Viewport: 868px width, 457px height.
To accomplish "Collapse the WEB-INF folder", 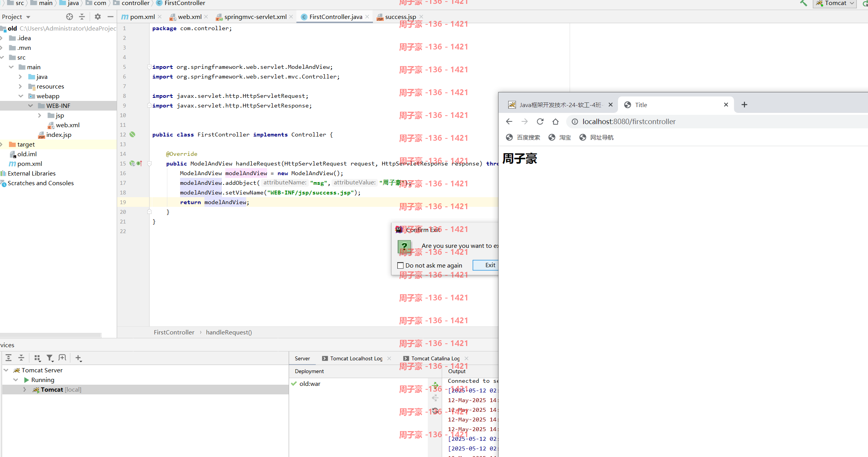I will [x=31, y=106].
